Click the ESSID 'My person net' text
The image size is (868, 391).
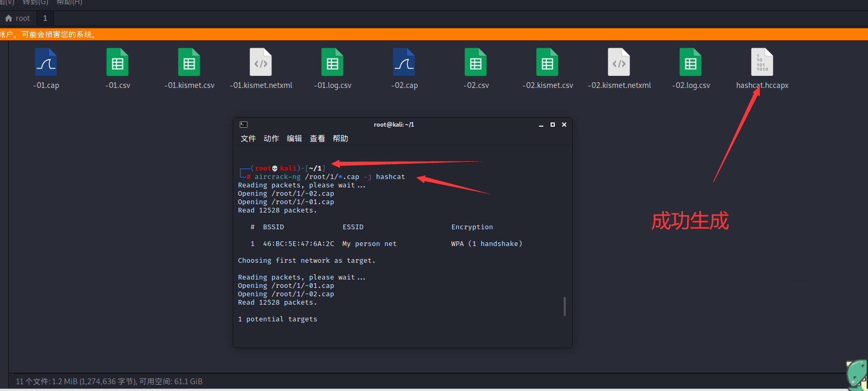tap(370, 244)
